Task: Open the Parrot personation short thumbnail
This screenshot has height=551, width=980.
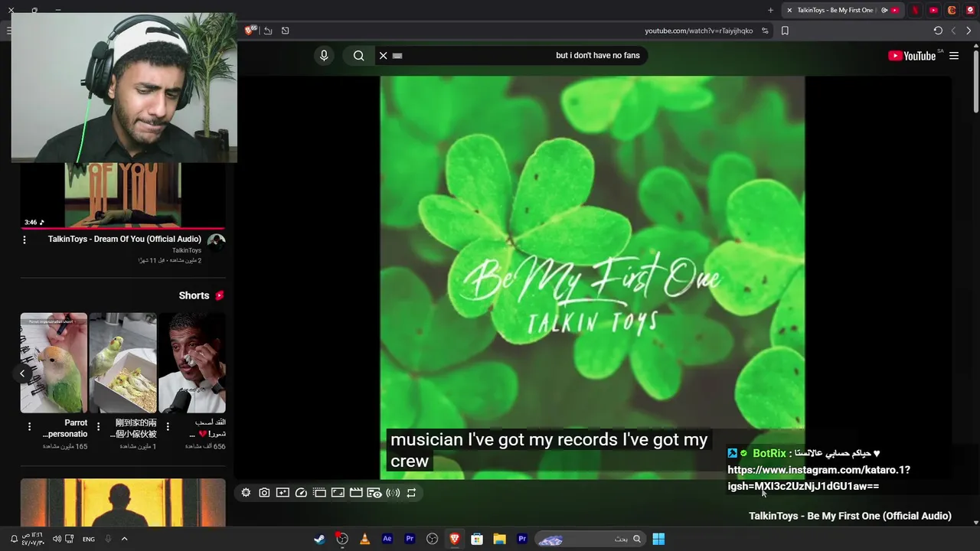Action: point(54,363)
